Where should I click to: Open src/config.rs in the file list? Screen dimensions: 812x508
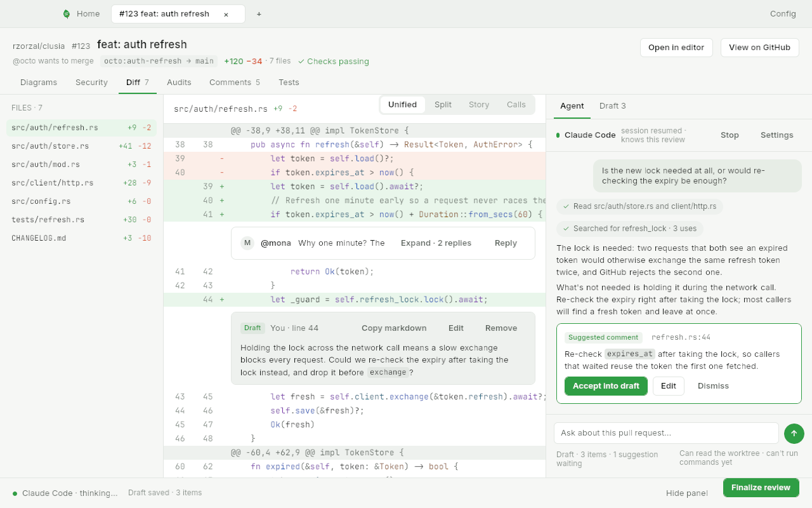click(x=81, y=201)
